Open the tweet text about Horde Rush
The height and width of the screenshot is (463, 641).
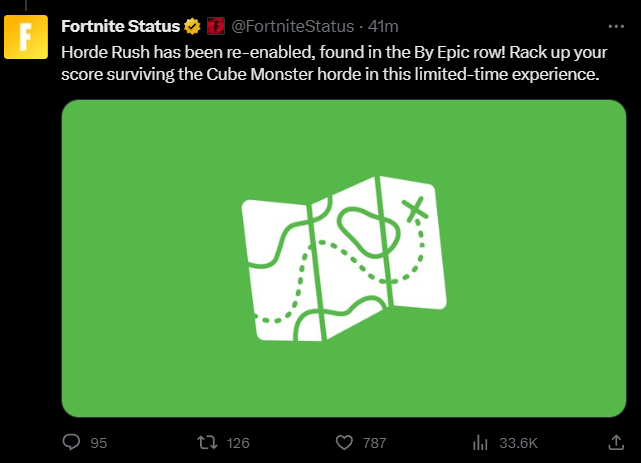pyautogui.click(x=334, y=63)
